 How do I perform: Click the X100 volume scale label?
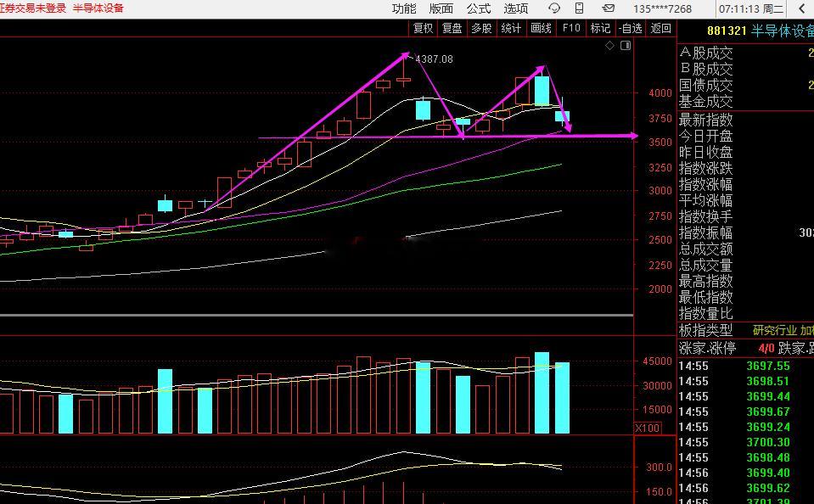tap(648, 428)
